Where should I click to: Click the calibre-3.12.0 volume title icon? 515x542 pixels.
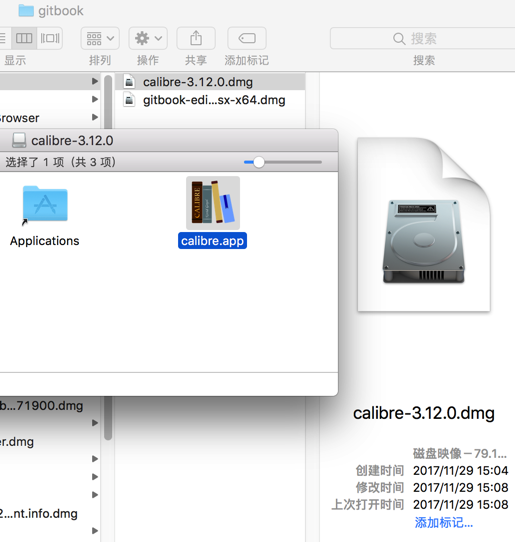pos(19,141)
